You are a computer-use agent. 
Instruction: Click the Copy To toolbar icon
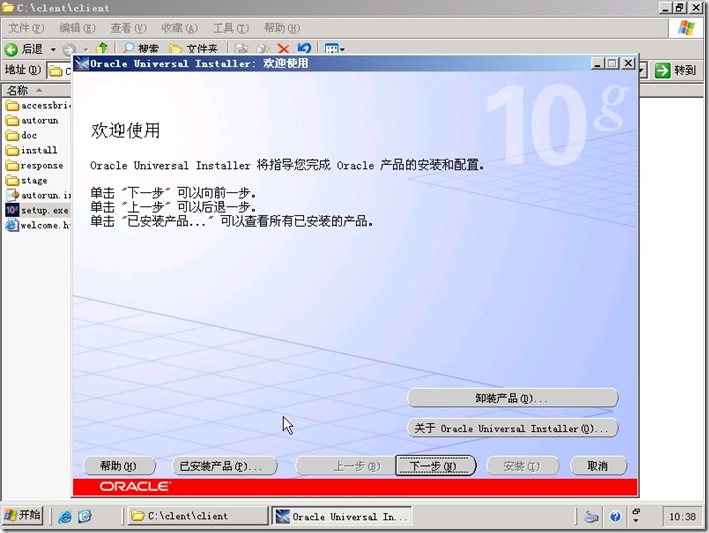[263, 48]
